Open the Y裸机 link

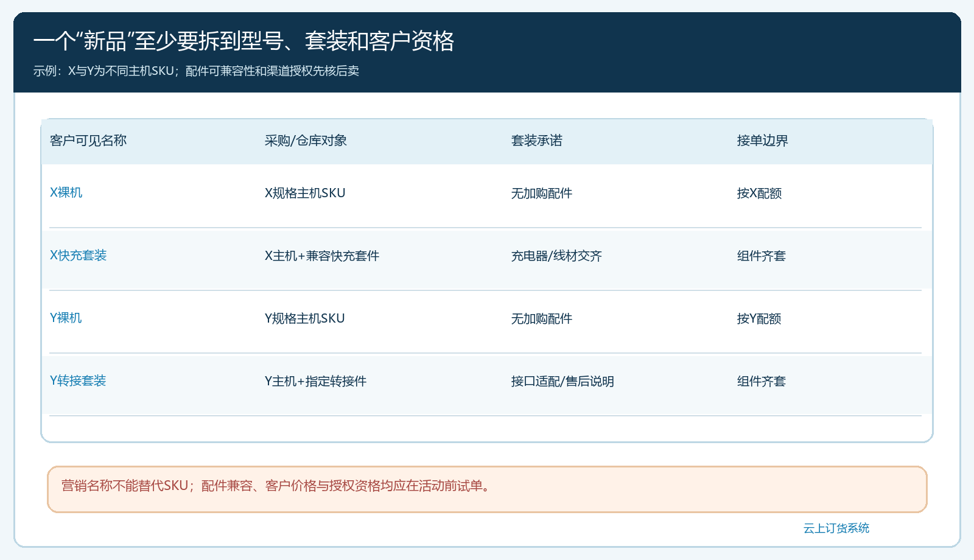[x=66, y=318]
